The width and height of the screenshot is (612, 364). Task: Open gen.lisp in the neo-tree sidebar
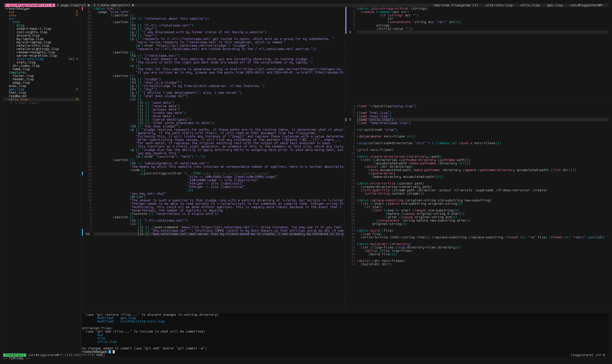coord(16,89)
